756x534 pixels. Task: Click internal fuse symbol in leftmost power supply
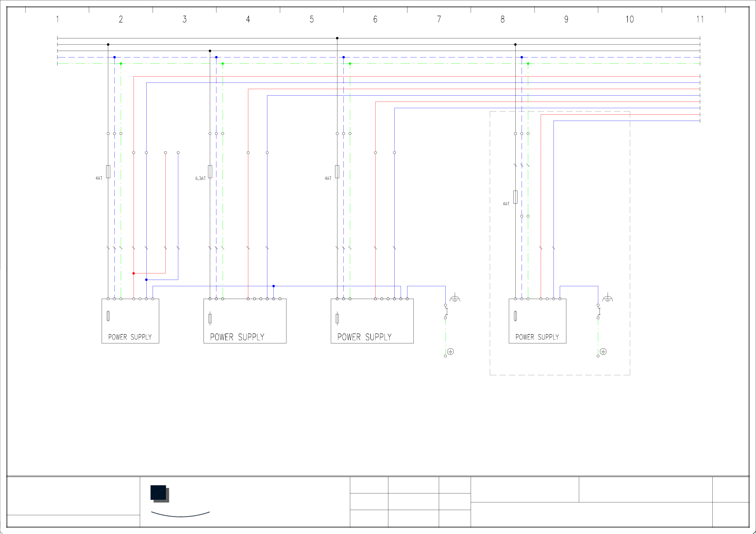pos(108,316)
